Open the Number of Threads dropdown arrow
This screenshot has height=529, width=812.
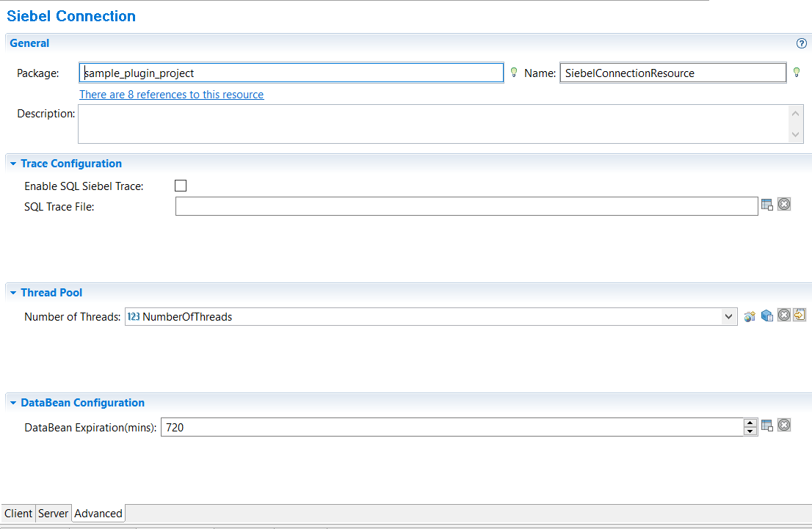pos(728,317)
